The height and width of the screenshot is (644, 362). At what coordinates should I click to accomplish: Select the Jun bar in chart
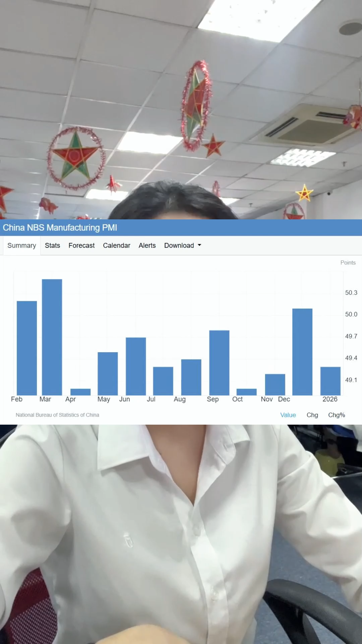pyautogui.click(x=136, y=366)
